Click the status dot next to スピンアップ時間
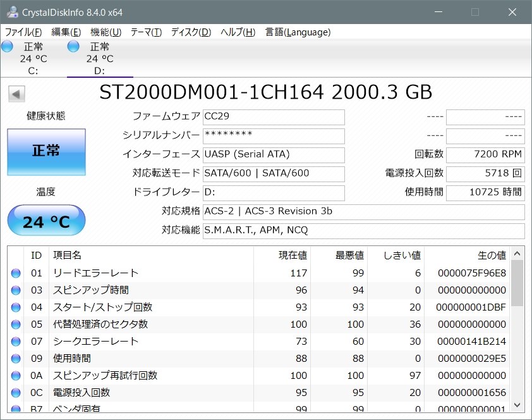This screenshot has width=532, height=420. [15, 290]
